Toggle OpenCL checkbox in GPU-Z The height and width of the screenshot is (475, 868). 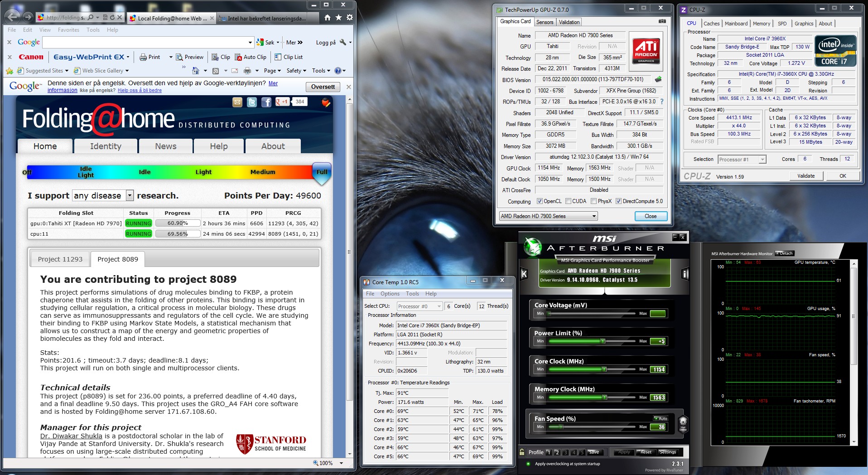pyautogui.click(x=540, y=201)
